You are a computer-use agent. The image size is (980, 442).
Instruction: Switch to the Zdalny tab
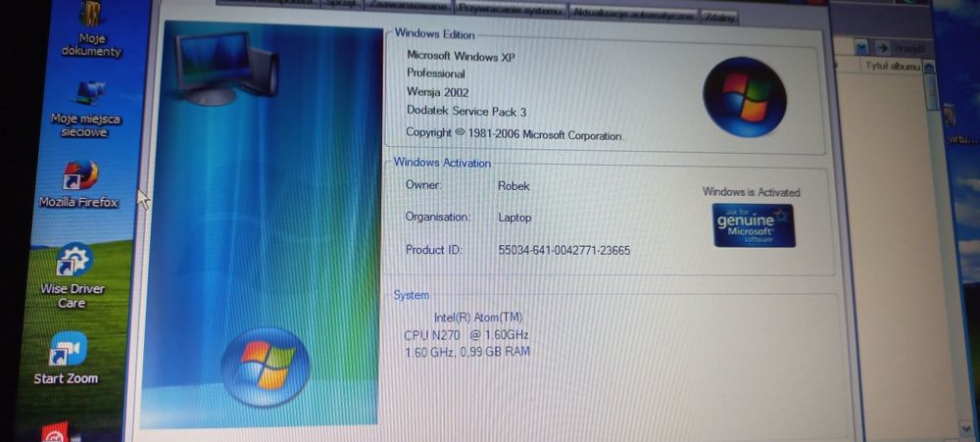pos(719,18)
